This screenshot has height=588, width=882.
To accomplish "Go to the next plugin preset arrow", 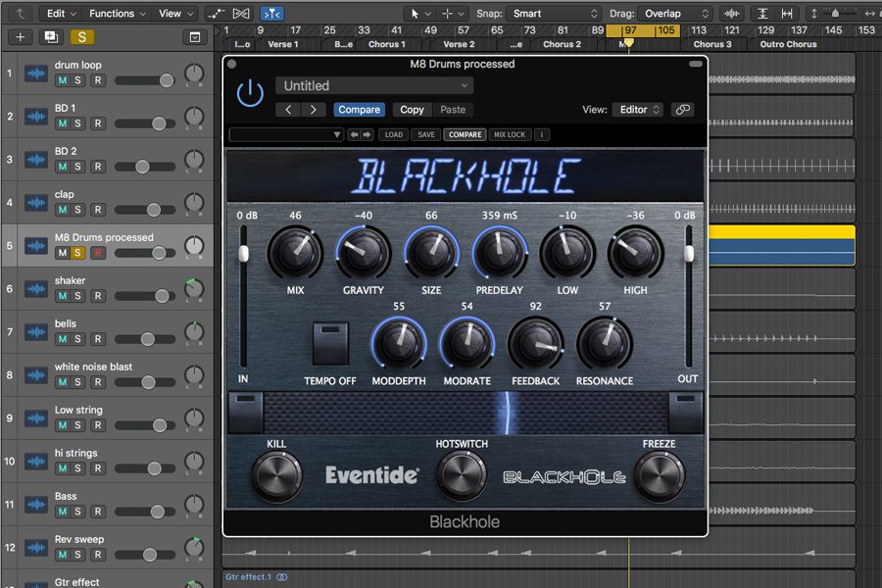I will pyautogui.click(x=313, y=110).
